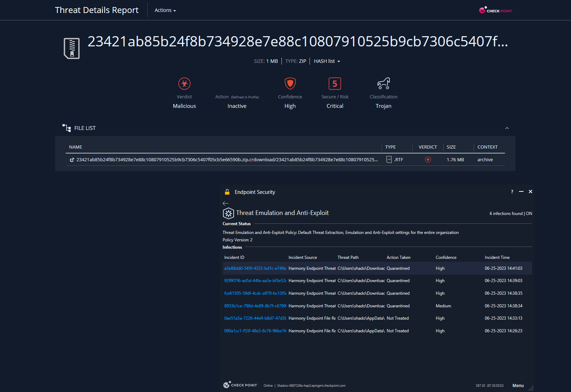Click the external link icon beside file name

(72, 160)
